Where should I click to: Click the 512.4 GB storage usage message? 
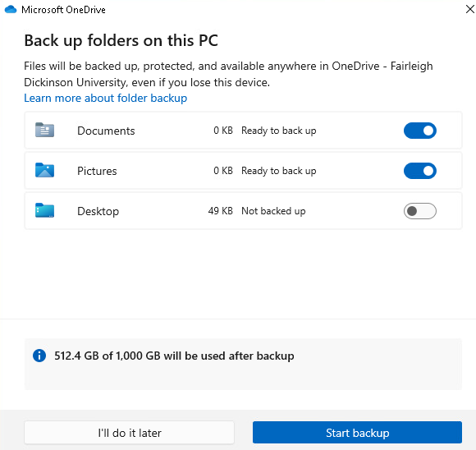point(174,356)
